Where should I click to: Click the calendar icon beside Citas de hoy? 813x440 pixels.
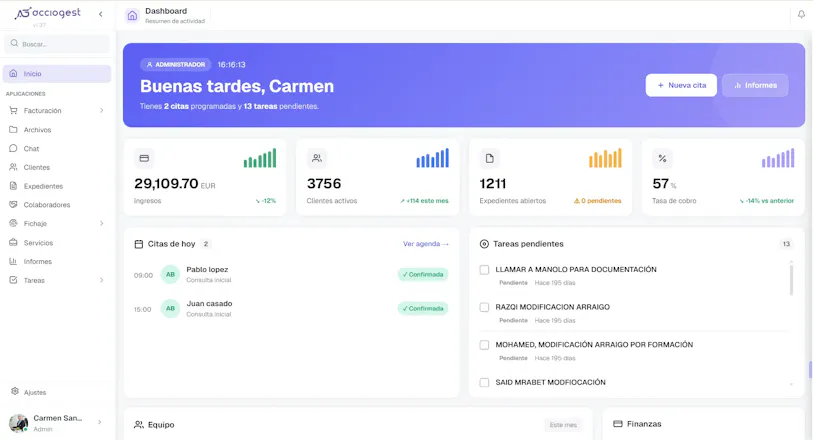point(138,244)
